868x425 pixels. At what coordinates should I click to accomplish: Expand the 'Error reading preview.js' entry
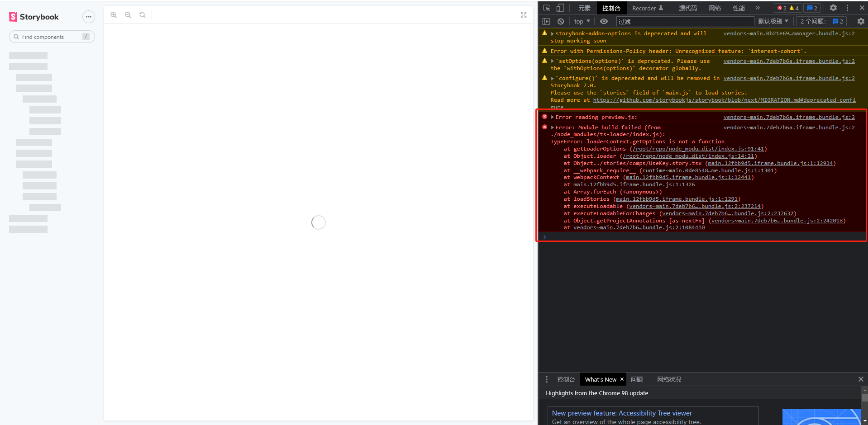(552, 117)
